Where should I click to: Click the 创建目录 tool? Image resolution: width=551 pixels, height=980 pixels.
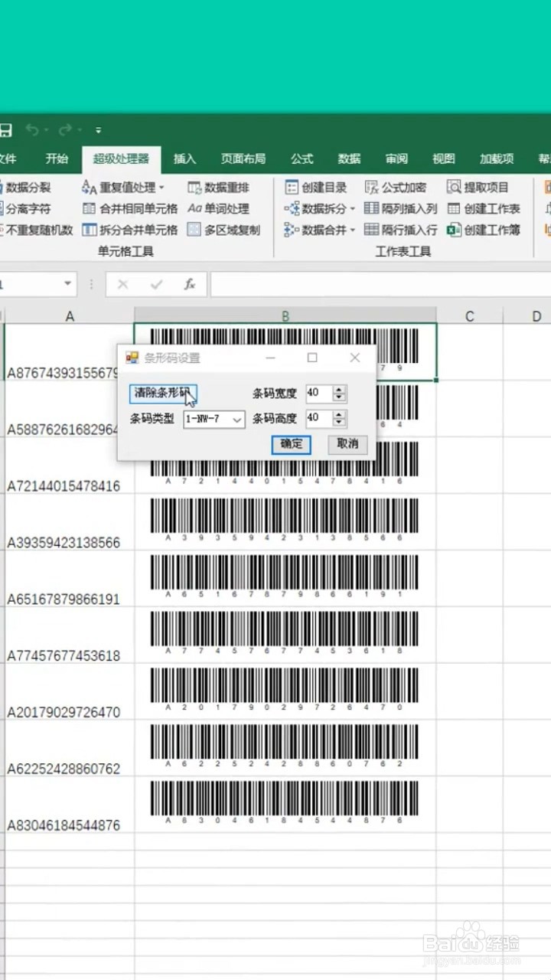[315, 187]
